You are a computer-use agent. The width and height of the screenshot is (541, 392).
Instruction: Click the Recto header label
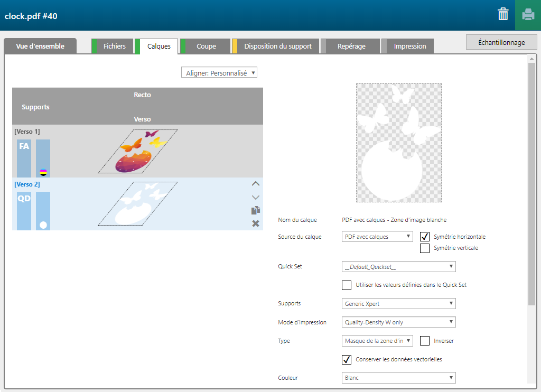142,95
